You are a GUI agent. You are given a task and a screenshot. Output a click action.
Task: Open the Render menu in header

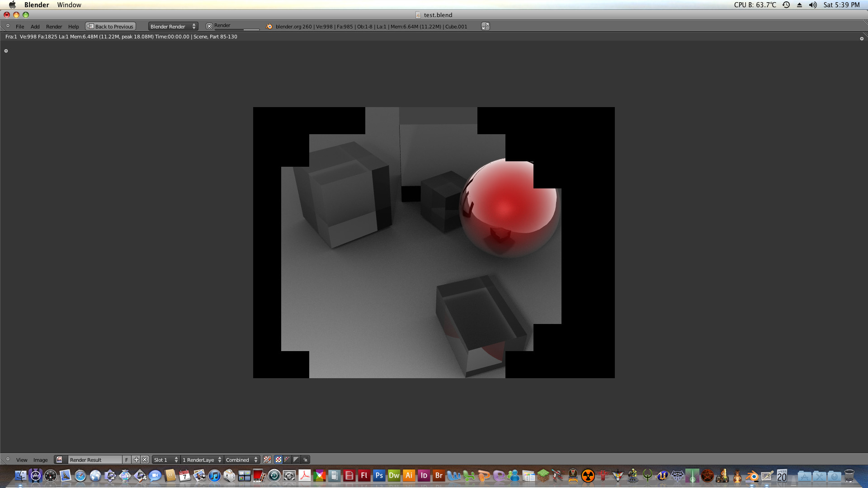(x=54, y=27)
